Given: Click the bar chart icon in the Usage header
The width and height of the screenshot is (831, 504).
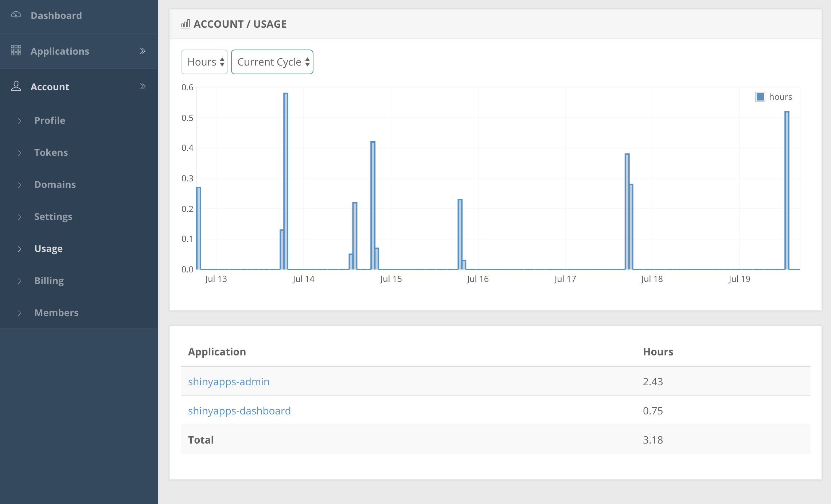Looking at the screenshot, I should [x=186, y=24].
